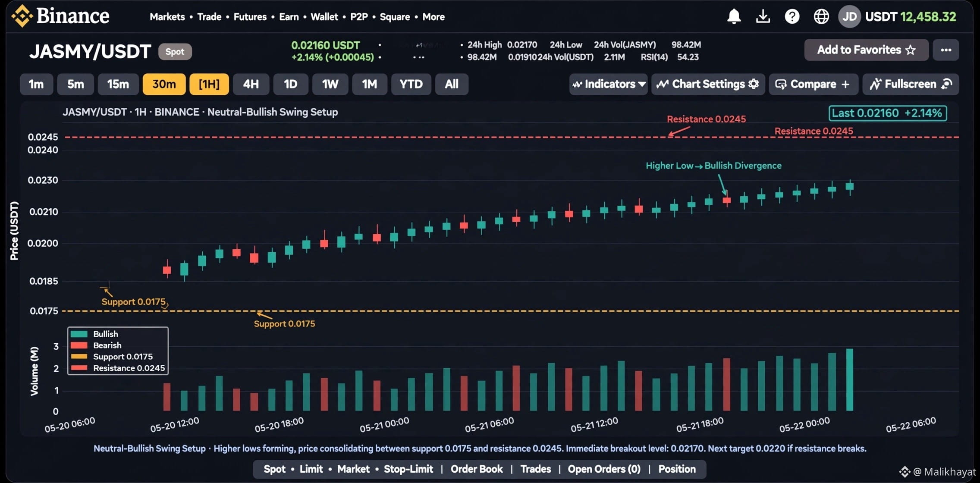Click the current price 0.02160 USDT
This screenshot has width=980, height=483.
pos(326,45)
